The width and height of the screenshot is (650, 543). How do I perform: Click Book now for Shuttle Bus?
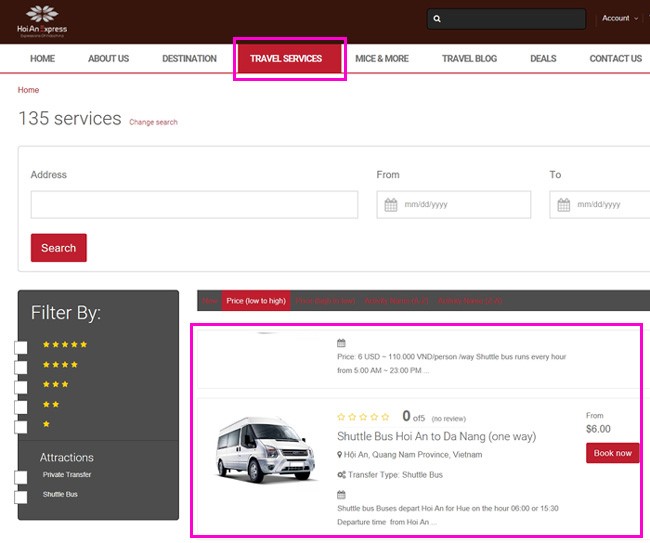tap(612, 453)
